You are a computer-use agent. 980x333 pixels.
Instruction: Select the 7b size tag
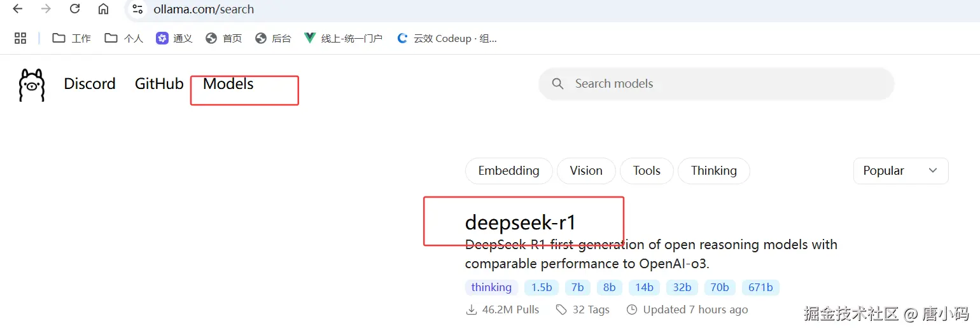pyautogui.click(x=577, y=287)
